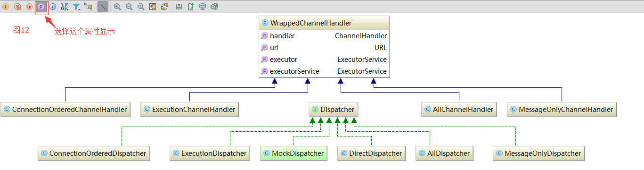Click the Zoom In magnifier icon
Image resolution: width=644 pixels, height=170 pixels.
(x=117, y=7)
